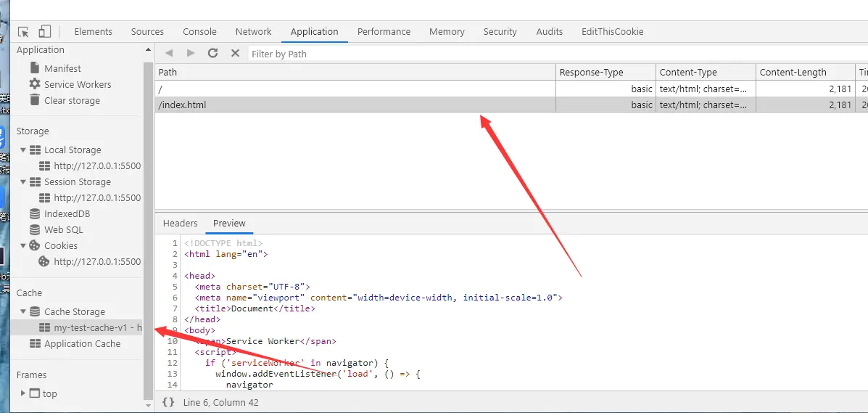Click the <title>Document</title> code line
The image size is (868, 413).
point(255,308)
